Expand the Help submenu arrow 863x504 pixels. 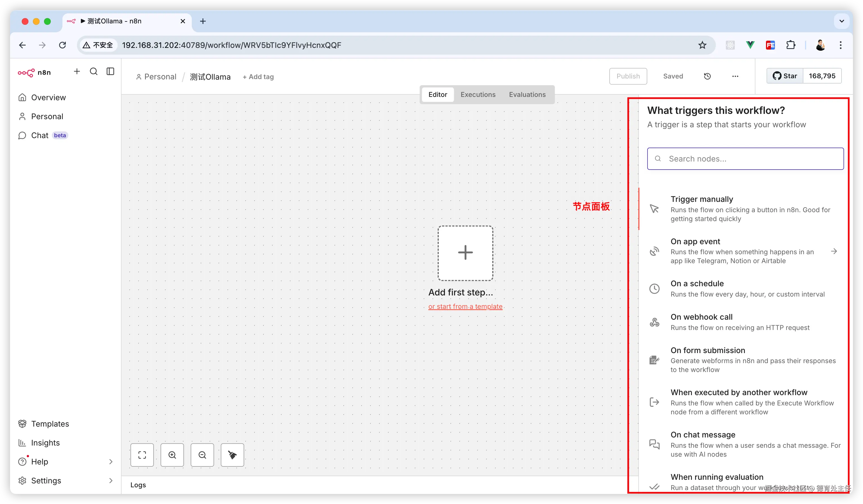coord(111,462)
